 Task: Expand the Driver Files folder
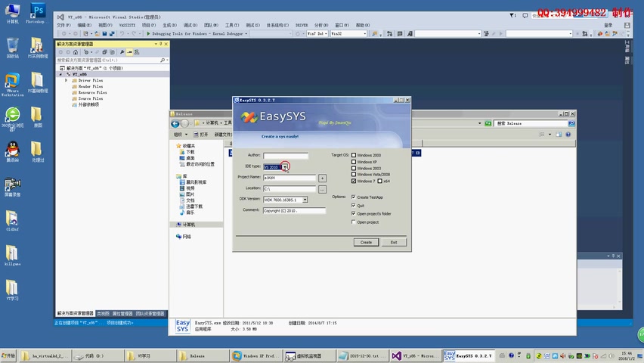[x=66, y=81]
